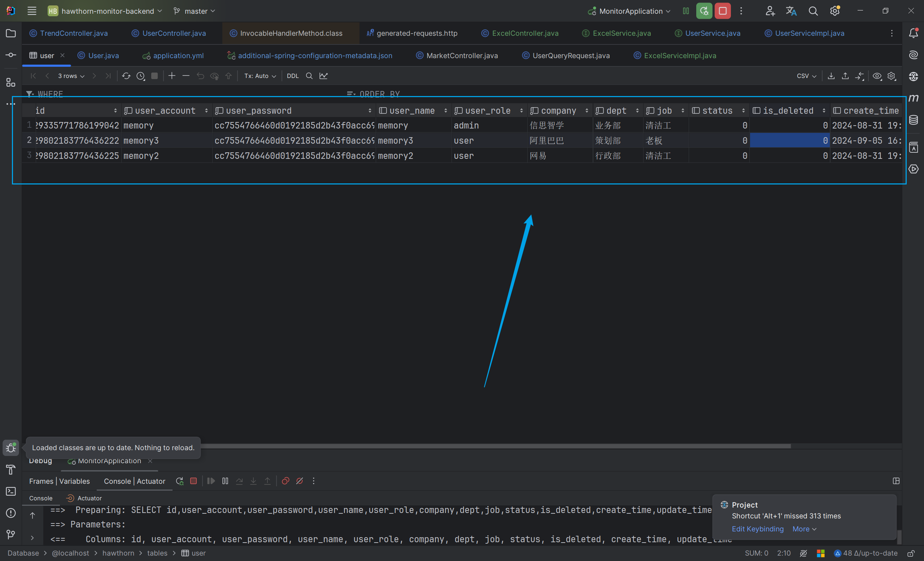924x561 pixels.
Task: Submit changes with the upload arrow
Action: [228, 76]
